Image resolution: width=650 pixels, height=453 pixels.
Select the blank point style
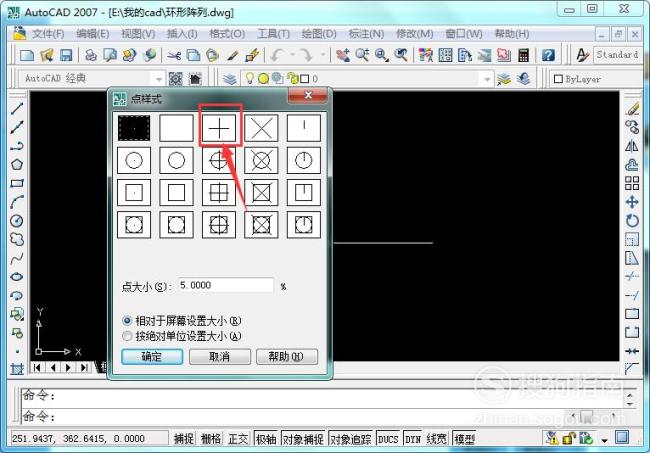(x=177, y=128)
